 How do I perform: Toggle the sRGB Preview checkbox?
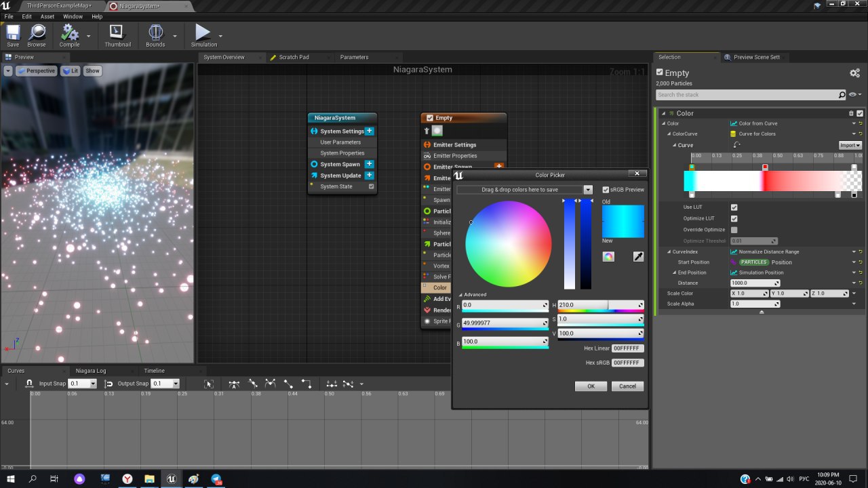click(x=606, y=190)
